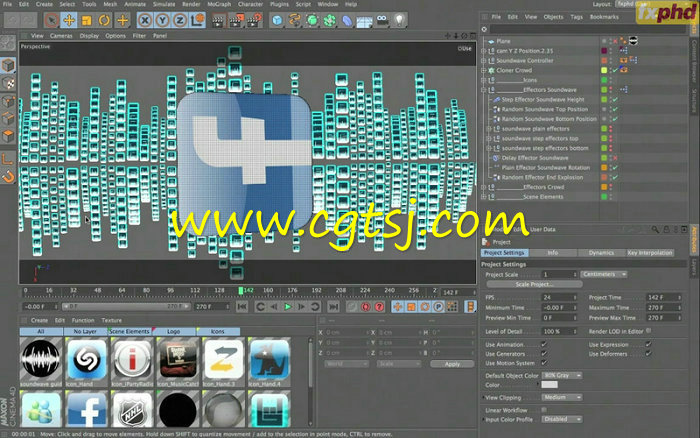Collapse the Effectors Soundwave group
700x438 pixels.
(483, 90)
